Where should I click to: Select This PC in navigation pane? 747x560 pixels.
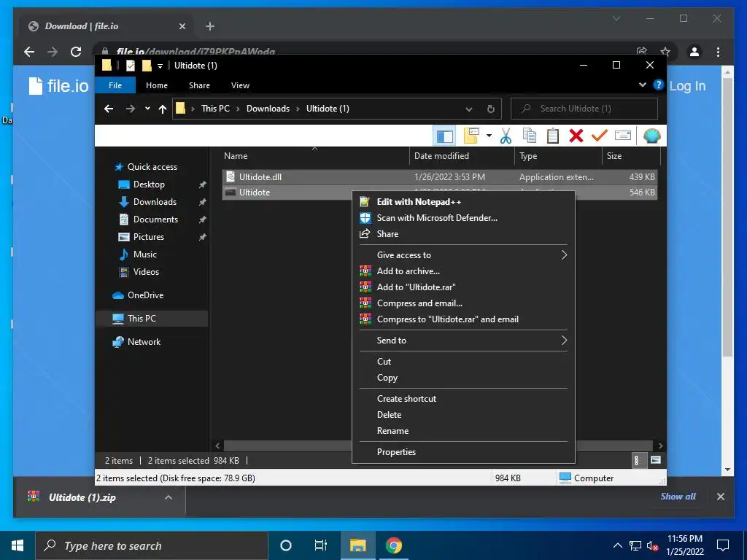(142, 319)
